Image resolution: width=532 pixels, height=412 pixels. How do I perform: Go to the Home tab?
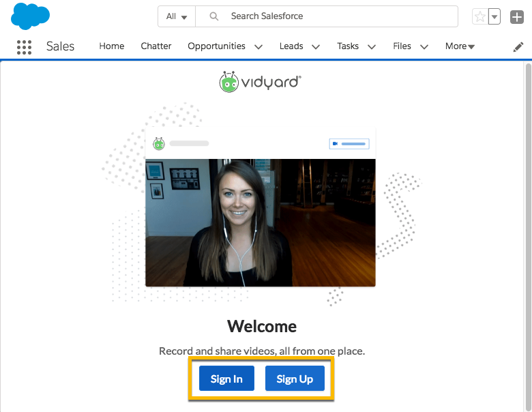pyautogui.click(x=112, y=46)
